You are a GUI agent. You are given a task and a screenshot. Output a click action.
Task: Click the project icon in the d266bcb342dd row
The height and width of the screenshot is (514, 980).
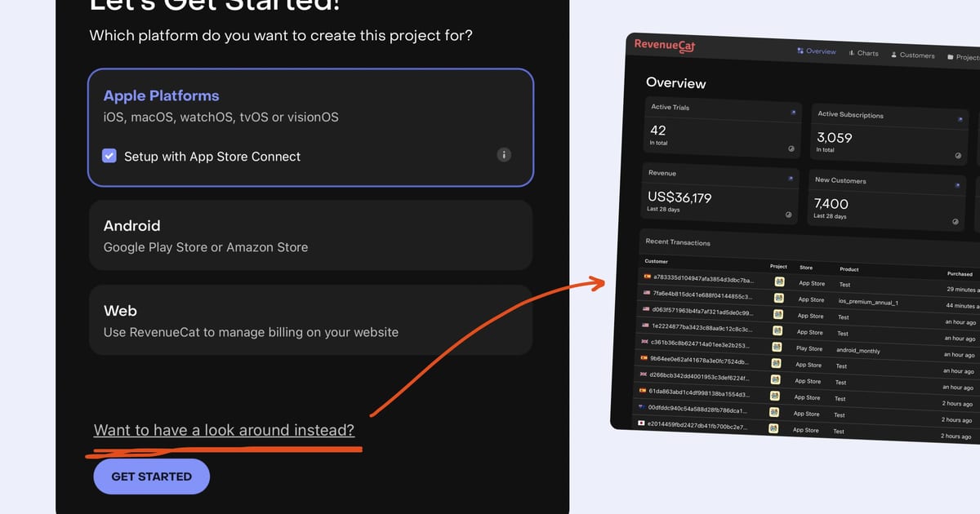[x=775, y=379]
